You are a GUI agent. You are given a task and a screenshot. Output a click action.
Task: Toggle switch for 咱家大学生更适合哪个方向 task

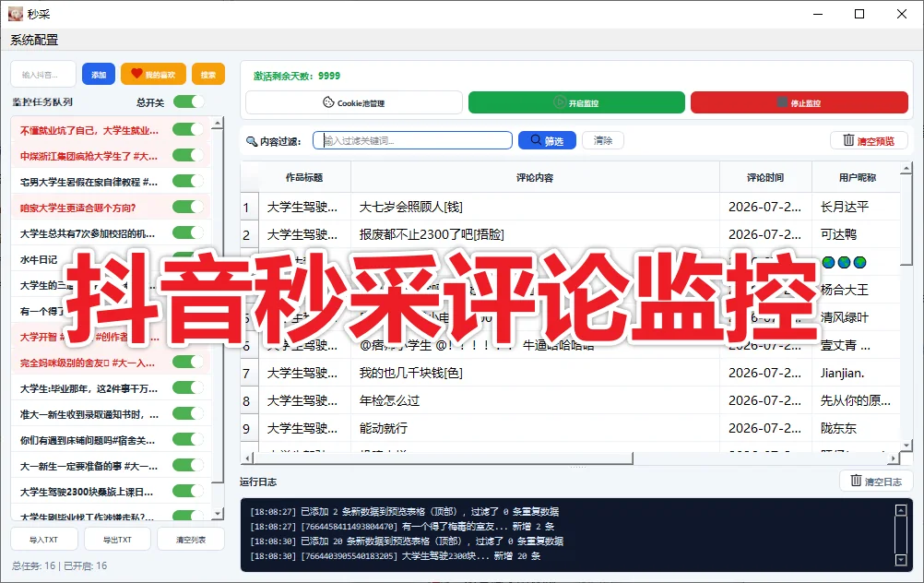pyautogui.click(x=188, y=207)
